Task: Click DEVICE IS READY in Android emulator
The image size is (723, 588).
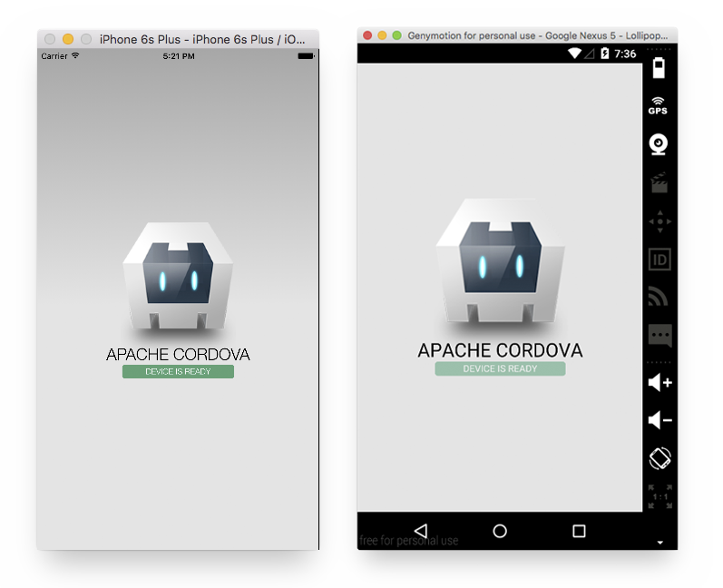Action: [x=500, y=369]
